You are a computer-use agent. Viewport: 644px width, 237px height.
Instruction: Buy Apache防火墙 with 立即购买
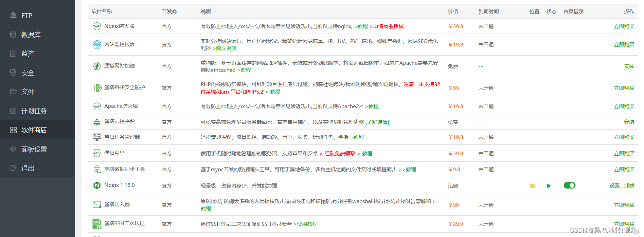click(624, 106)
